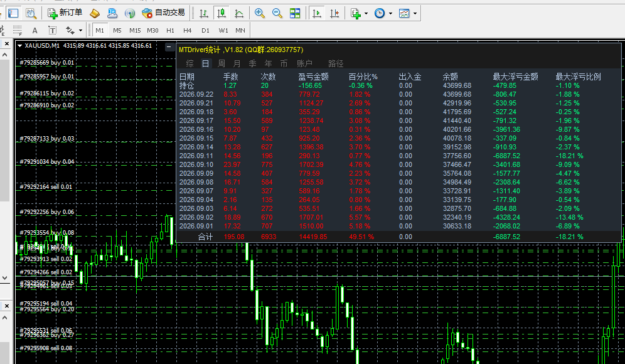Image resolution: width=625 pixels, height=364 pixels.
Task: Click the New Order button 新订单
Action: coord(65,13)
